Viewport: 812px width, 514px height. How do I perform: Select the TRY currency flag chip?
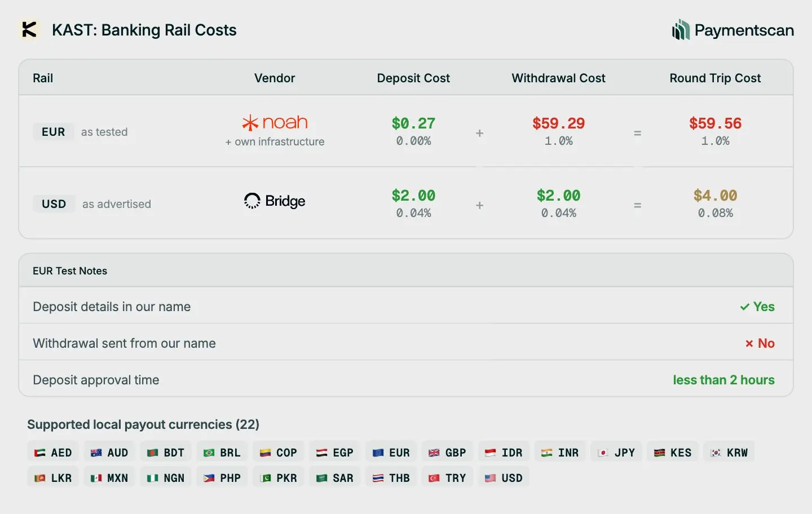[x=448, y=478]
